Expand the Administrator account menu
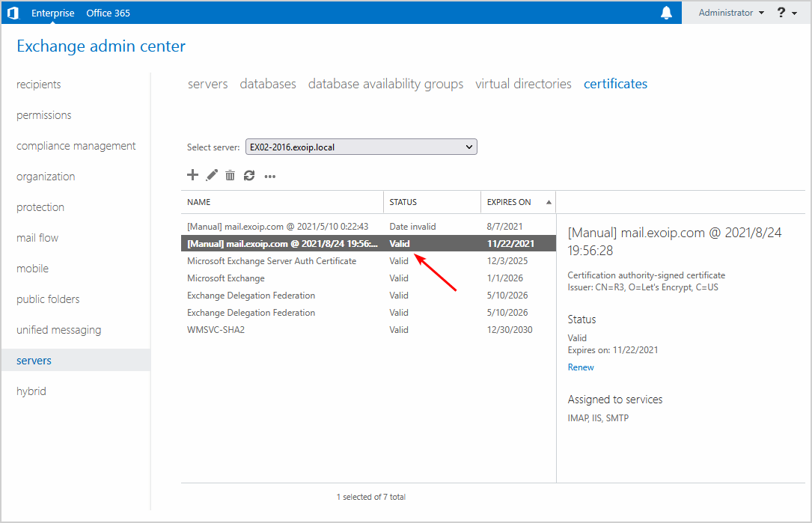This screenshot has width=812, height=523. (x=731, y=13)
